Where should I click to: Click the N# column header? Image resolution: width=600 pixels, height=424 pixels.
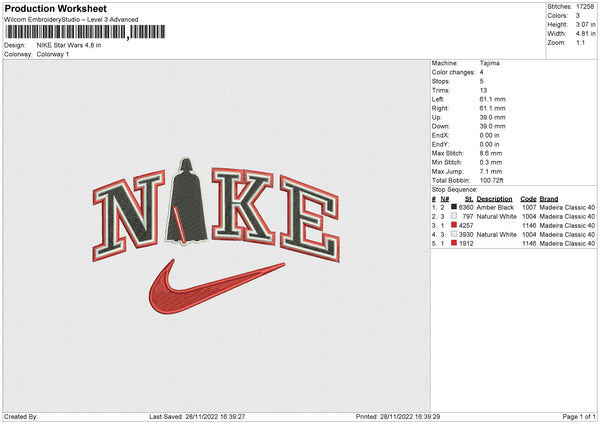(x=444, y=198)
